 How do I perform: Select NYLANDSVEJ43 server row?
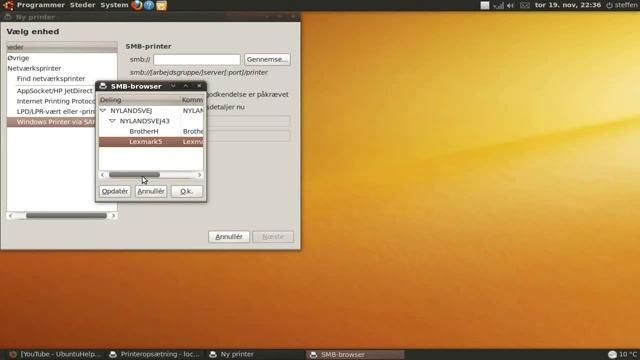pos(151,121)
